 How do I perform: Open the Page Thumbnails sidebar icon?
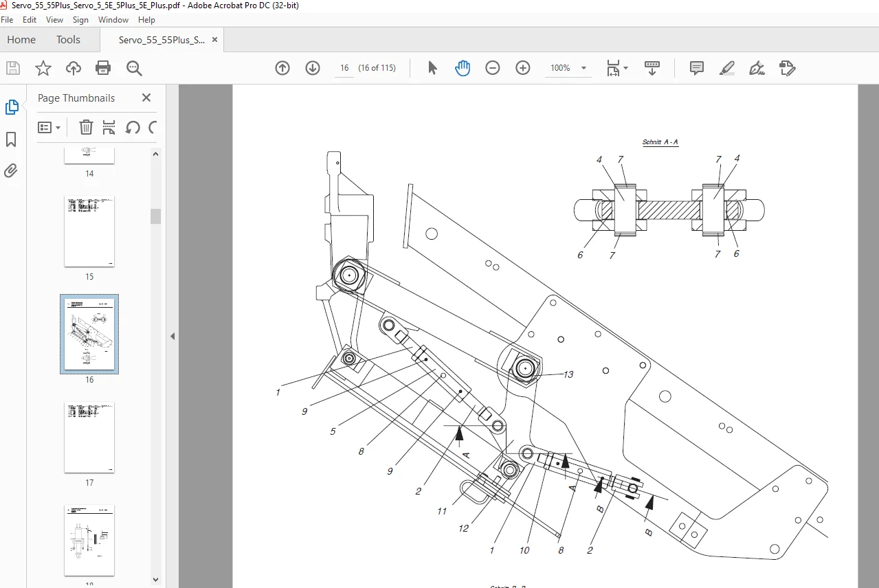point(12,107)
